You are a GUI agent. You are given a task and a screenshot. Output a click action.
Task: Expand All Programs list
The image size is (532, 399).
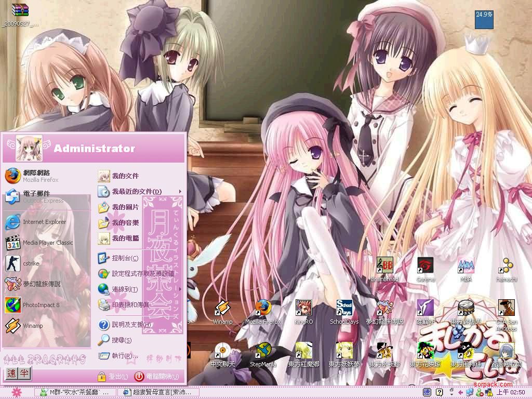click(45, 359)
